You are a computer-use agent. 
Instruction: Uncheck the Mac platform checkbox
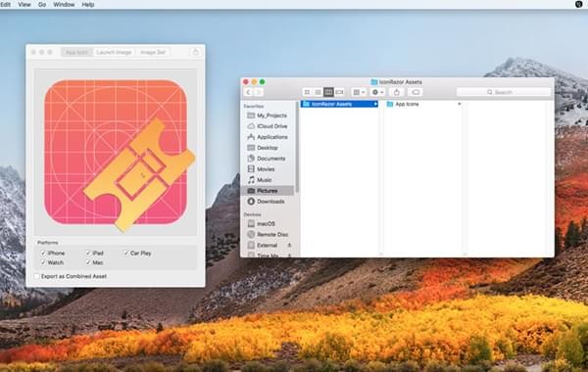point(88,262)
